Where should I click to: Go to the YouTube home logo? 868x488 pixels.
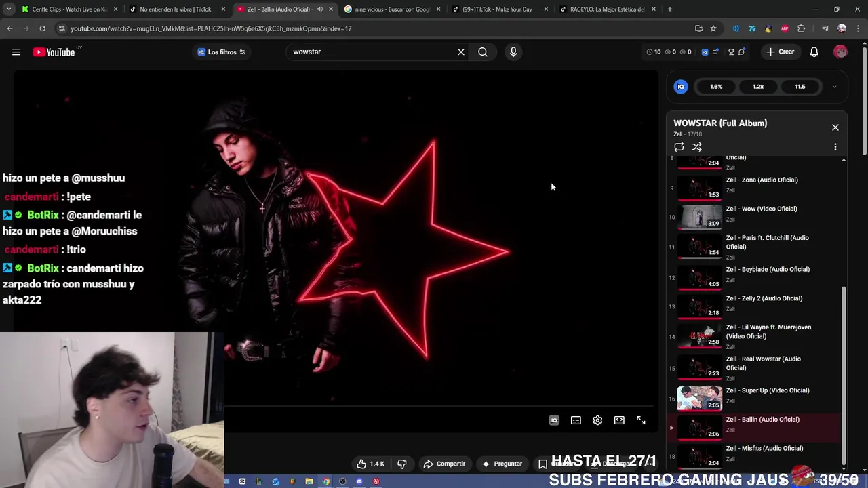click(54, 52)
